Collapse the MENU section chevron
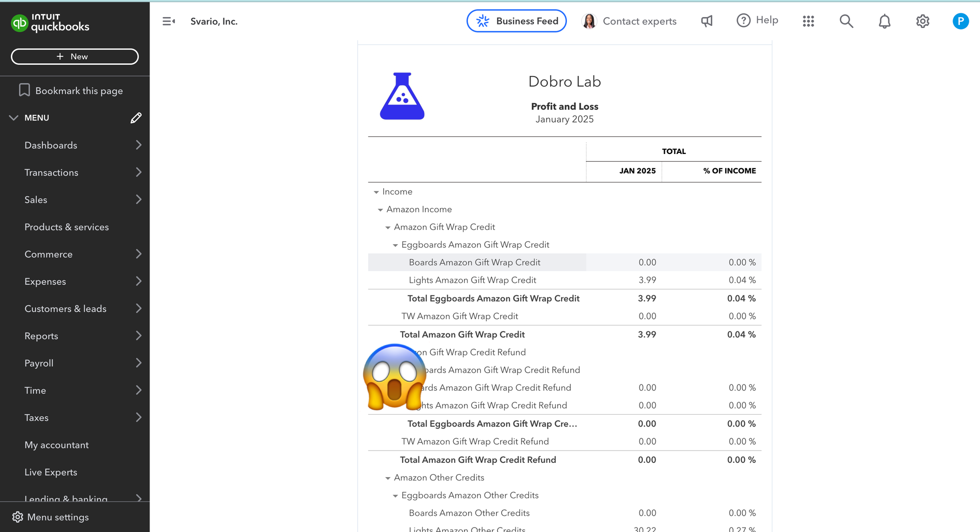 click(x=14, y=118)
